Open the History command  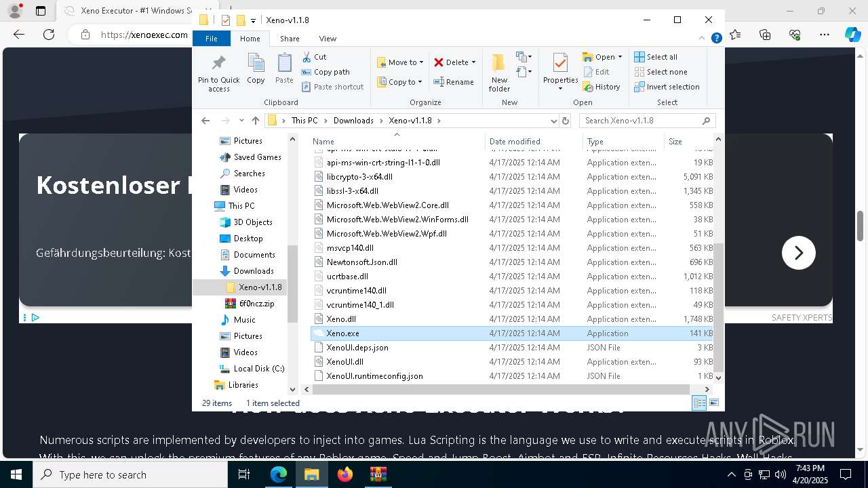[x=601, y=87]
